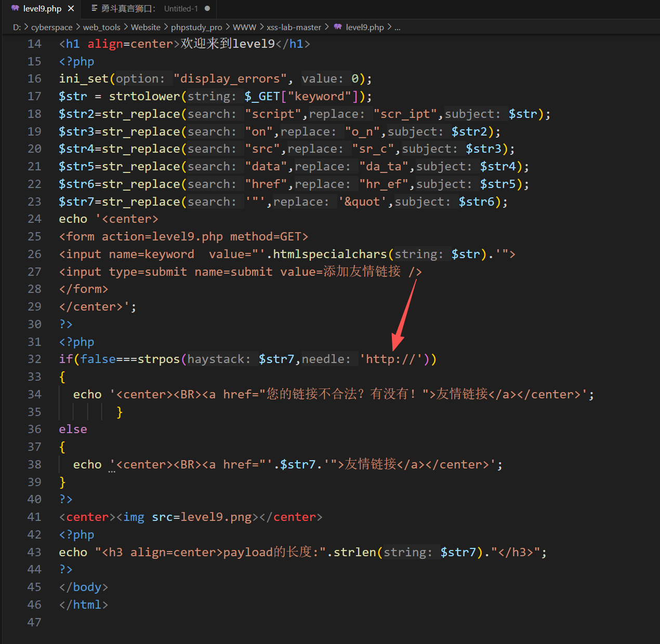
Task: Click the unsaved dot on Untitled-1 tab
Action: pos(207,9)
